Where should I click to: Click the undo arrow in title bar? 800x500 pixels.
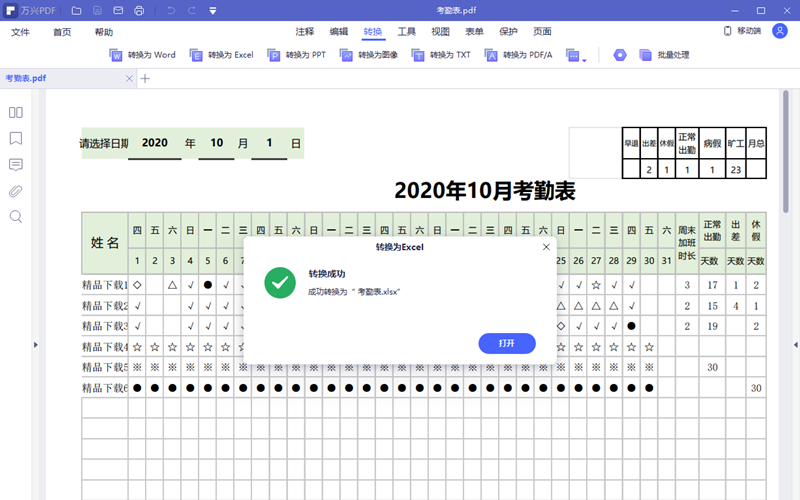pos(172,11)
